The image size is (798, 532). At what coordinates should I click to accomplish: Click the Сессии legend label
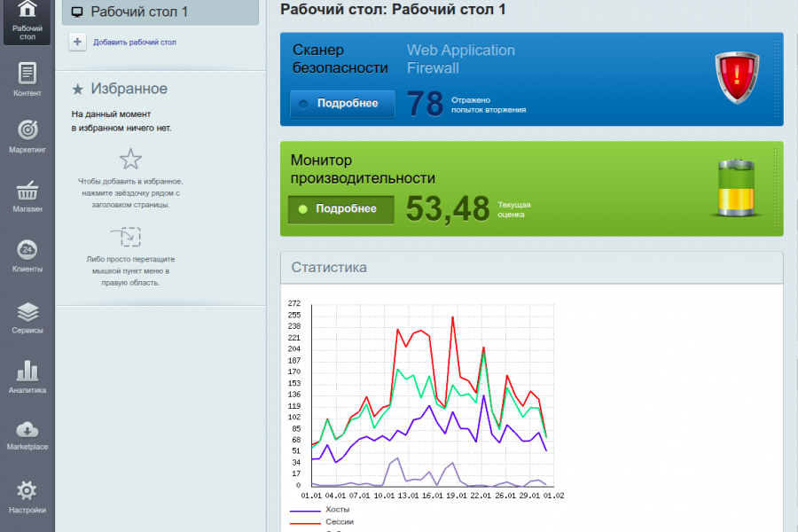[x=340, y=522]
